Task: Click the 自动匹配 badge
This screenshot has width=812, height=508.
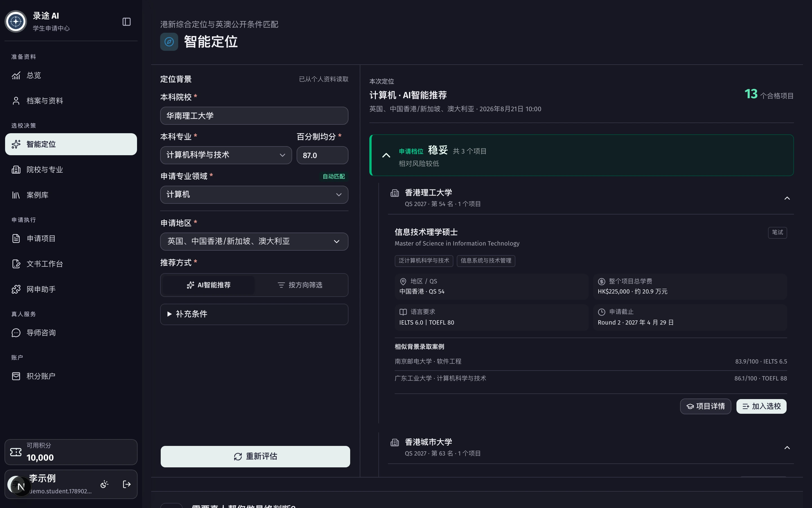Action: coord(334,177)
